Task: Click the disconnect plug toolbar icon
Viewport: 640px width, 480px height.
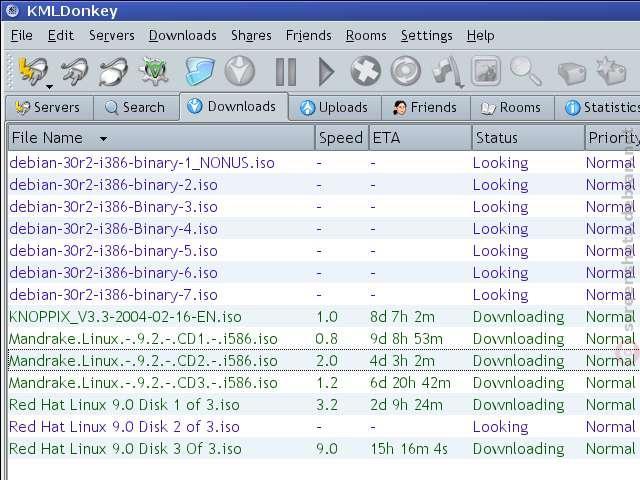Action: pos(113,71)
